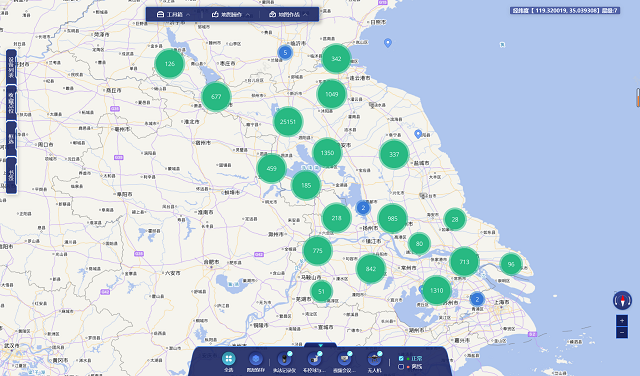Select the surveillance camera device icon
This screenshot has height=376, width=640.
314,359
